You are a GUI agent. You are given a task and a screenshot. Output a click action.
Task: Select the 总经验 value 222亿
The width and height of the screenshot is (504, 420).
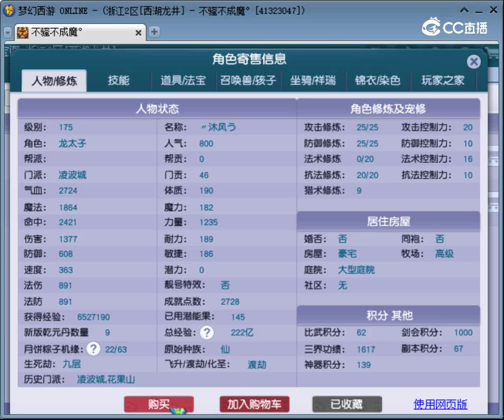[x=242, y=333]
